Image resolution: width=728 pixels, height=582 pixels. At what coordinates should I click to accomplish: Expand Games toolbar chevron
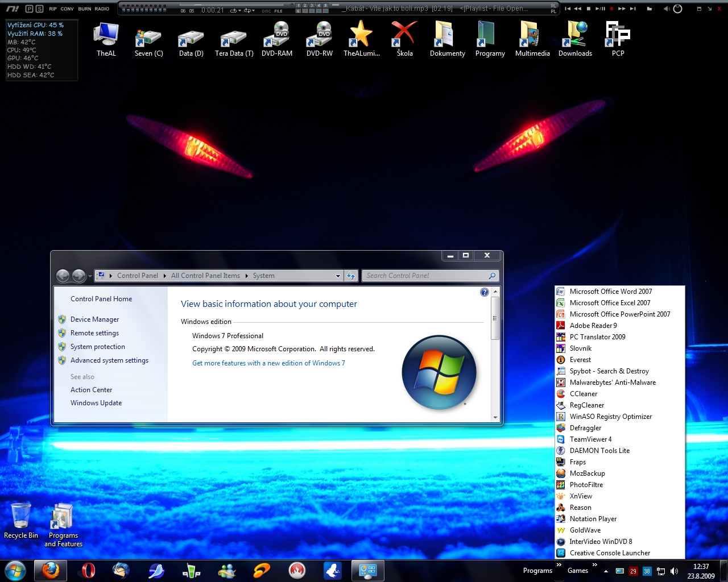(x=594, y=564)
